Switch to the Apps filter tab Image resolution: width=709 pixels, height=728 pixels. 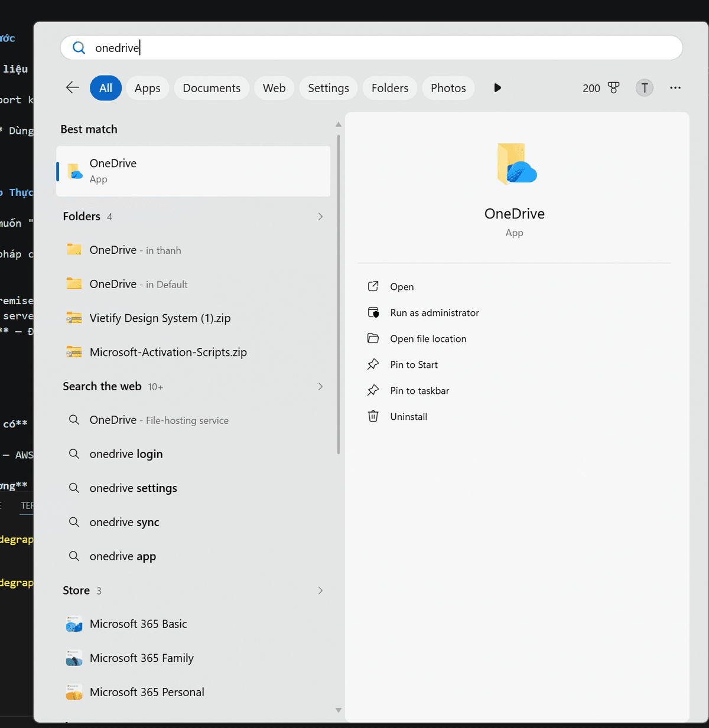tap(148, 88)
